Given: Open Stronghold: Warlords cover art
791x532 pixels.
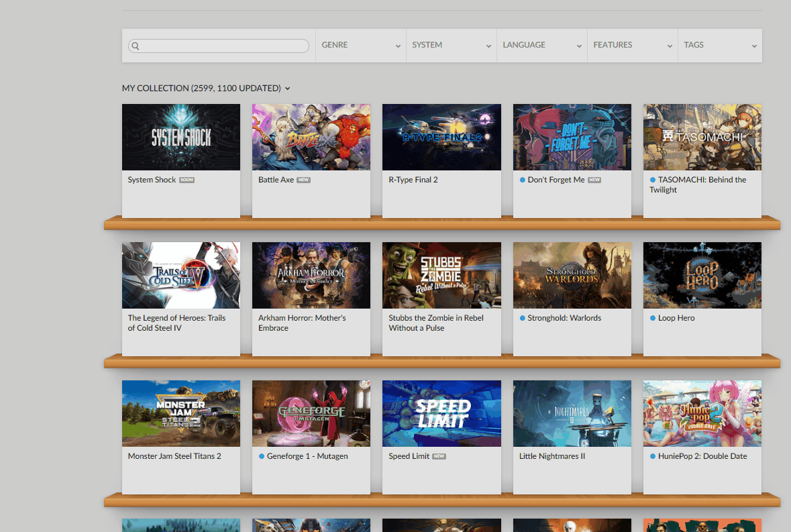Looking at the screenshot, I should (572, 275).
